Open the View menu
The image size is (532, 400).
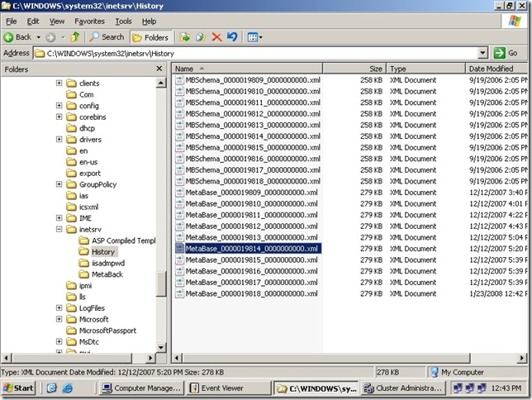57,21
